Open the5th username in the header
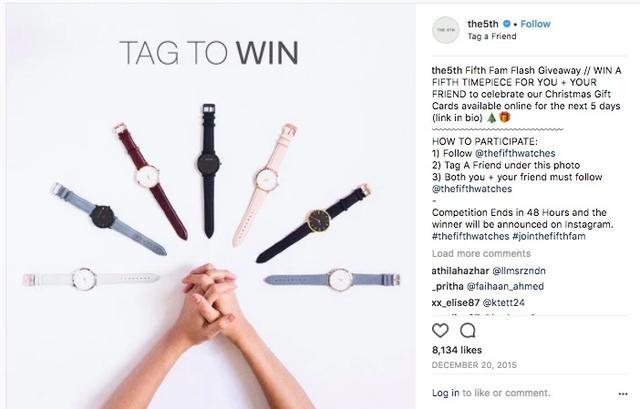This screenshot has width=640, height=409. (483, 24)
